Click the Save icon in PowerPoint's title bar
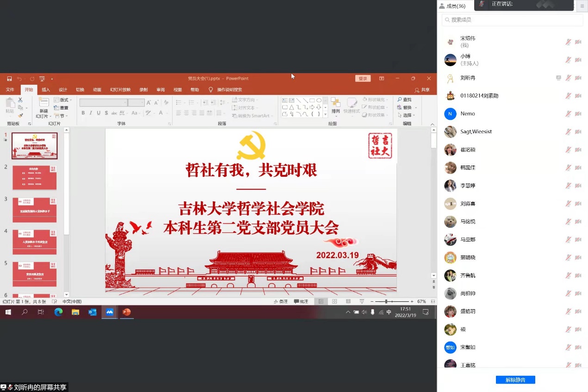588x392 pixels. (x=9, y=79)
